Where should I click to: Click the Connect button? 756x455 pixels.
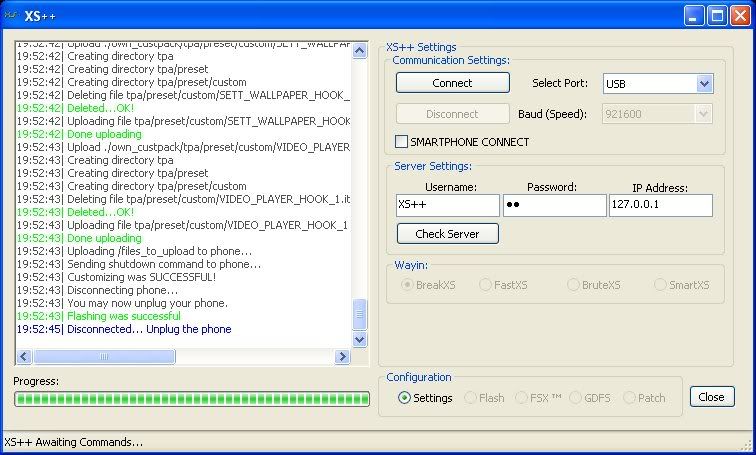[x=452, y=83]
